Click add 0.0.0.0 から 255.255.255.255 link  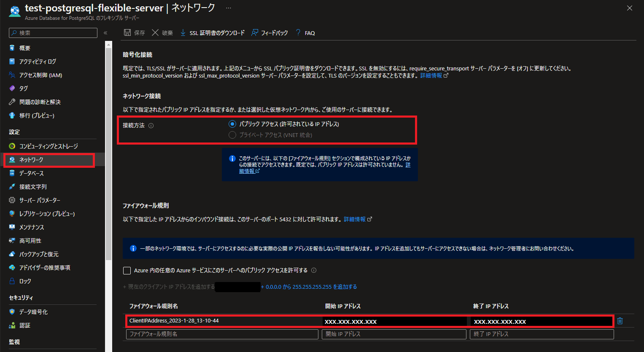click(309, 287)
